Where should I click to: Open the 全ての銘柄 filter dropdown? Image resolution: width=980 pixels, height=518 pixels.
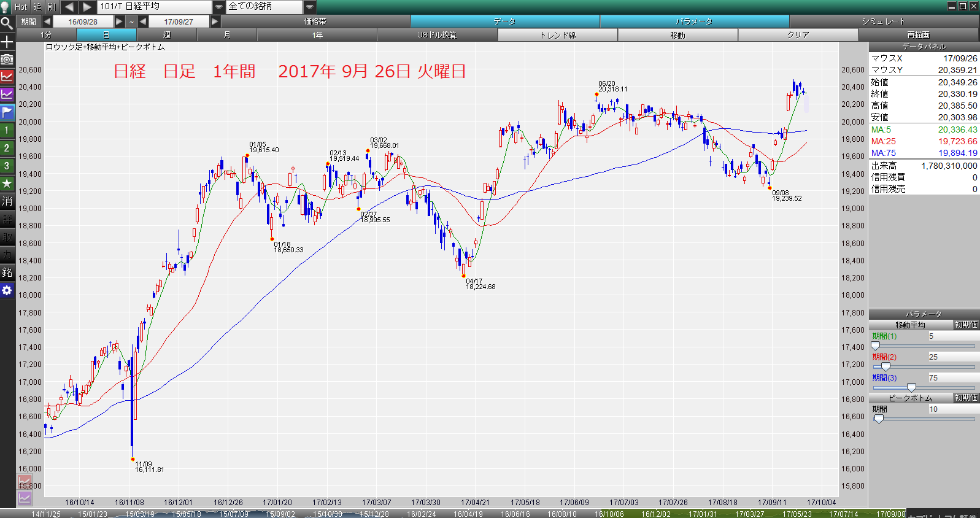(310, 7)
